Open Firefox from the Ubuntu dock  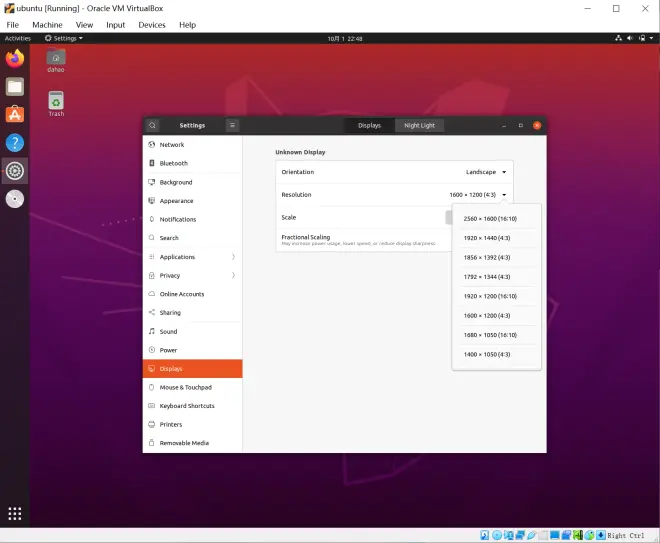click(15, 59)
